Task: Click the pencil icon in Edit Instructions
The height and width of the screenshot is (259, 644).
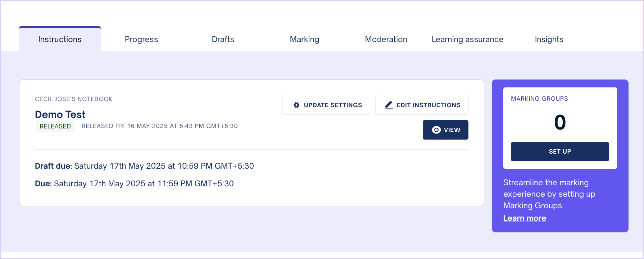Action: point(389,105)
